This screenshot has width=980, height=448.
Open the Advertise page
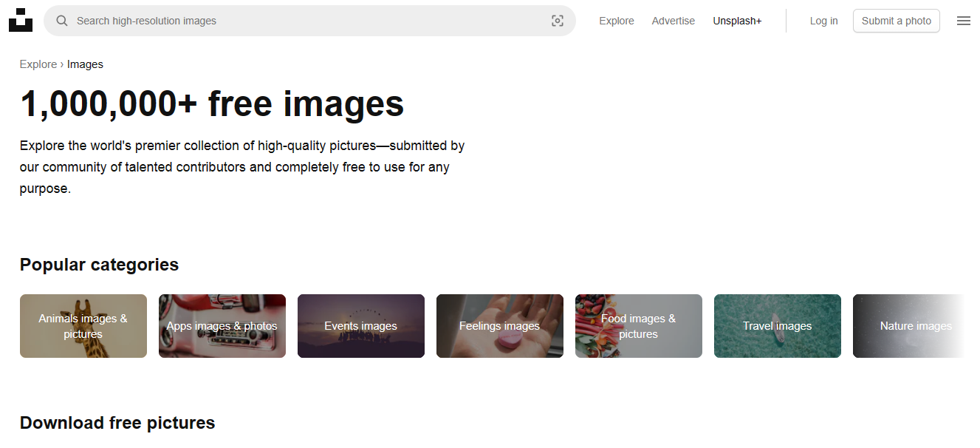(x=673, y=21)
